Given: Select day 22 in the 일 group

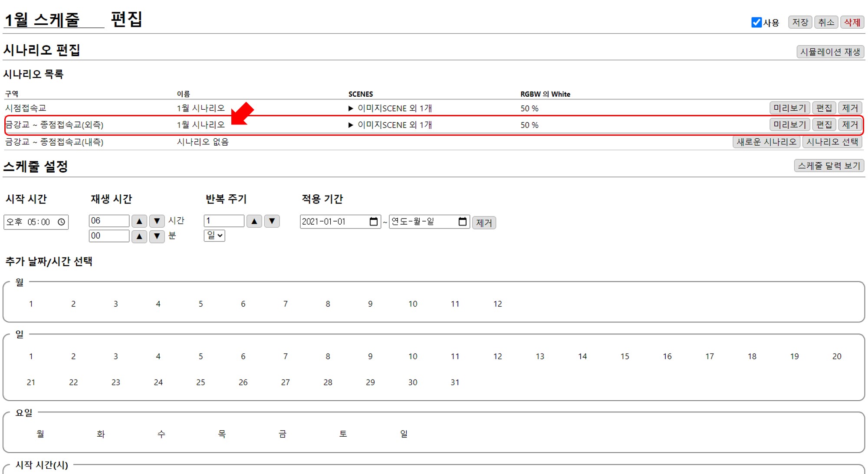Looking at the screenshot, I should coord(73,382).
